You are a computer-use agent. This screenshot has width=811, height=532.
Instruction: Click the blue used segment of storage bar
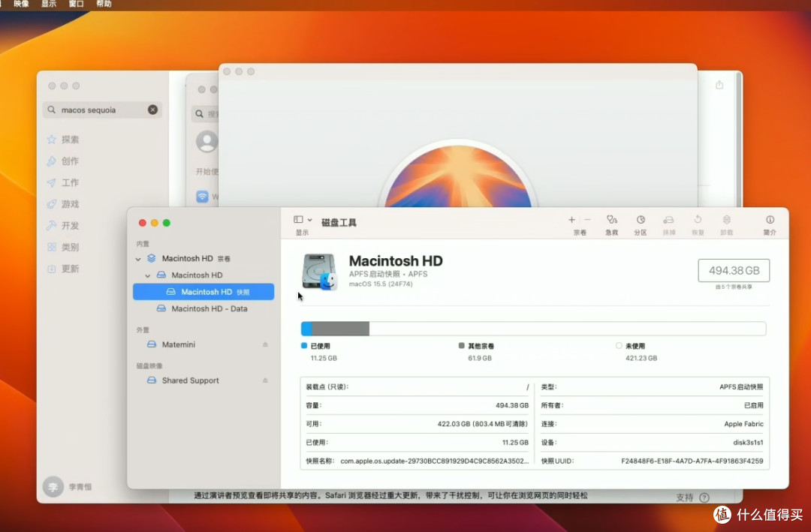click(x=306, y=329)
